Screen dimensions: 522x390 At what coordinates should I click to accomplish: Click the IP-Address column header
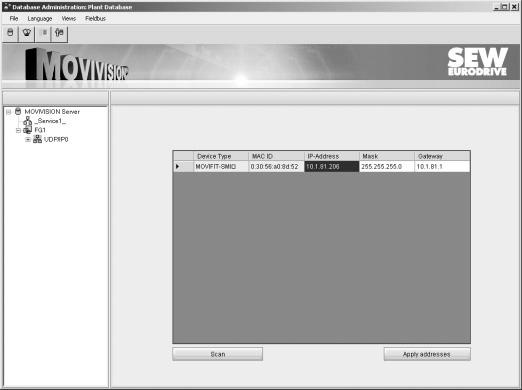pos(331,156)
